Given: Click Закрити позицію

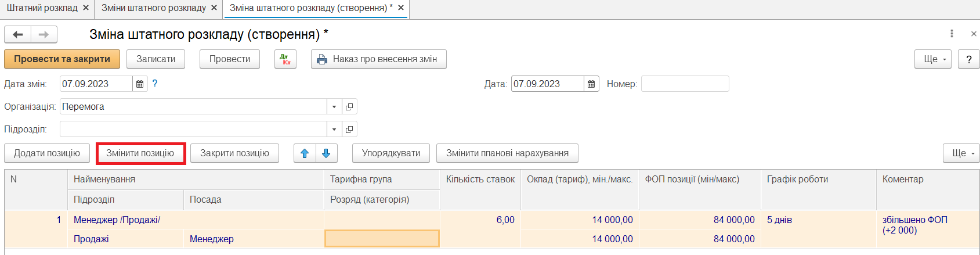Looking at the screenshot, I should pos(234,153).
